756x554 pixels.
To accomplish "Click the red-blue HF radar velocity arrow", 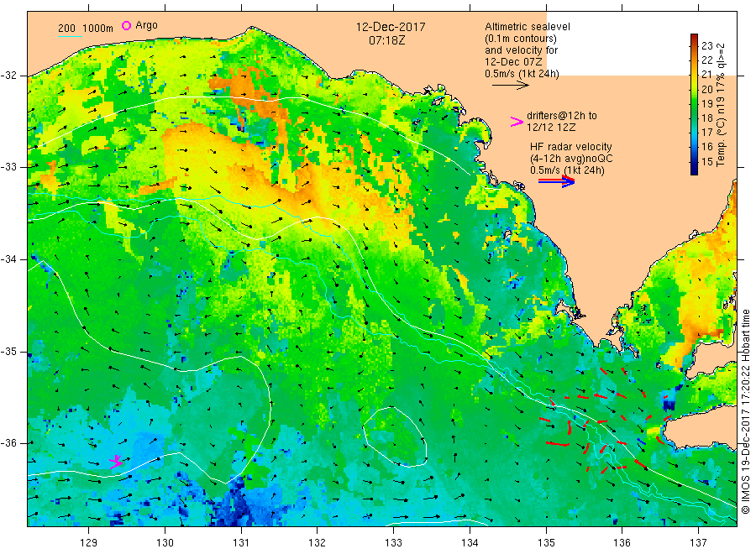I will (556, 181).
